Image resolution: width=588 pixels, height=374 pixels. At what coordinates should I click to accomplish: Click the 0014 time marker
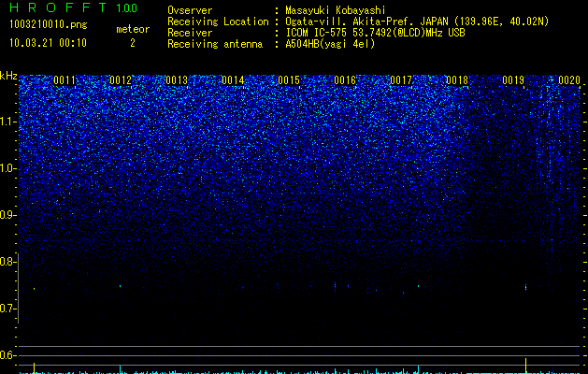coord(233,80)
